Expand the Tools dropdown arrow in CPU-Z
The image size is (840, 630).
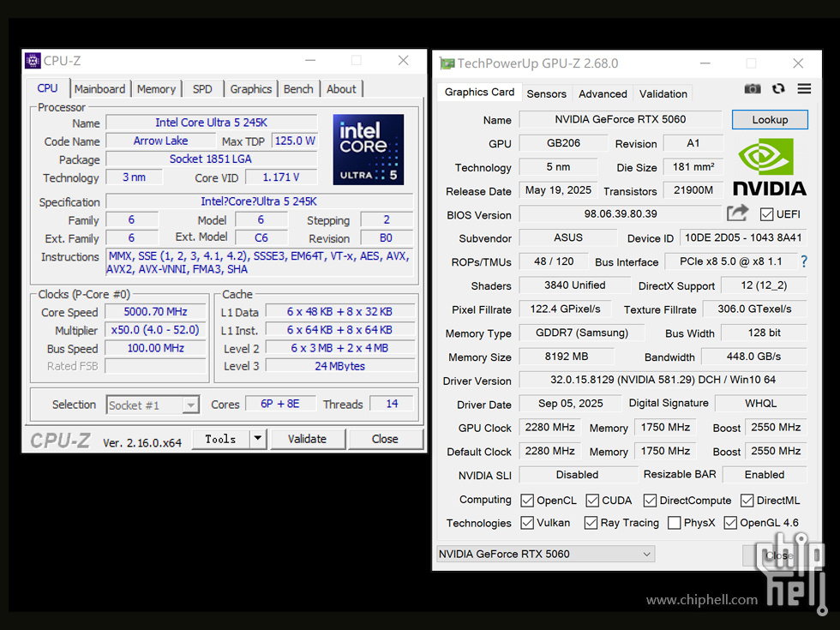pos(258,439)
